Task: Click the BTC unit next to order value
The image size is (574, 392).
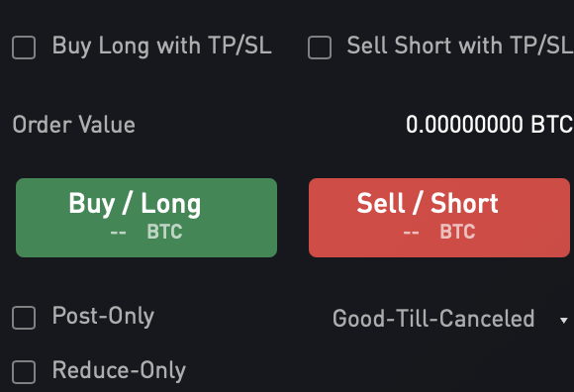Action: click(x=552, y=125)
